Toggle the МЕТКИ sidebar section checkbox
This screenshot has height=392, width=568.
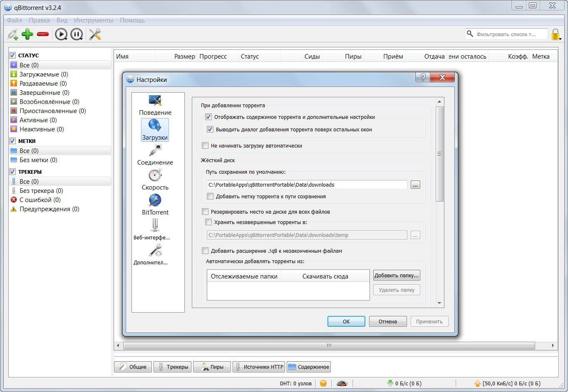[x=12, y=141]
